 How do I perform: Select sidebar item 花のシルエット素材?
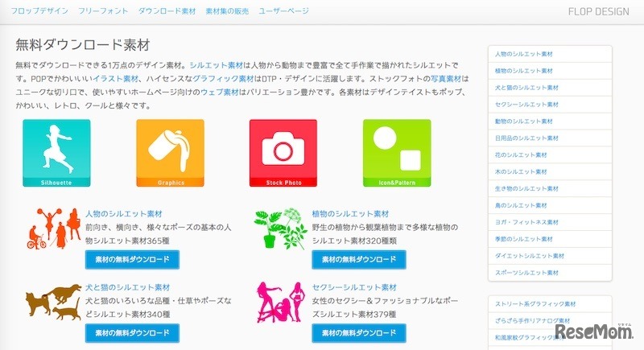[x=550, y=155]
